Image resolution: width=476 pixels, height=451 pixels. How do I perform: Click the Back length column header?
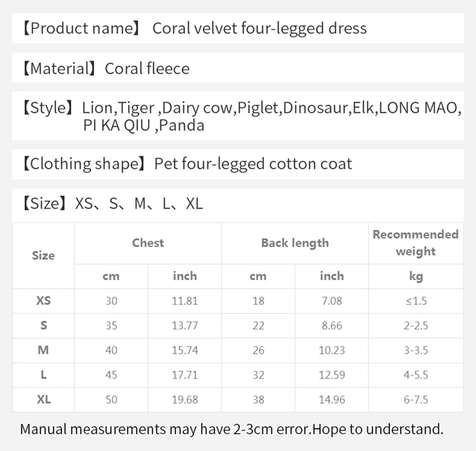coord(295,243)
